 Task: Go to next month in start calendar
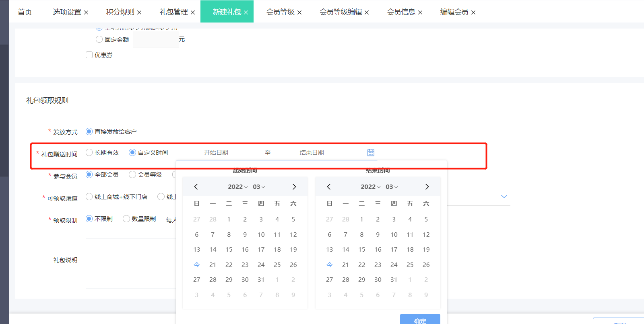click(x=294, y=187)
